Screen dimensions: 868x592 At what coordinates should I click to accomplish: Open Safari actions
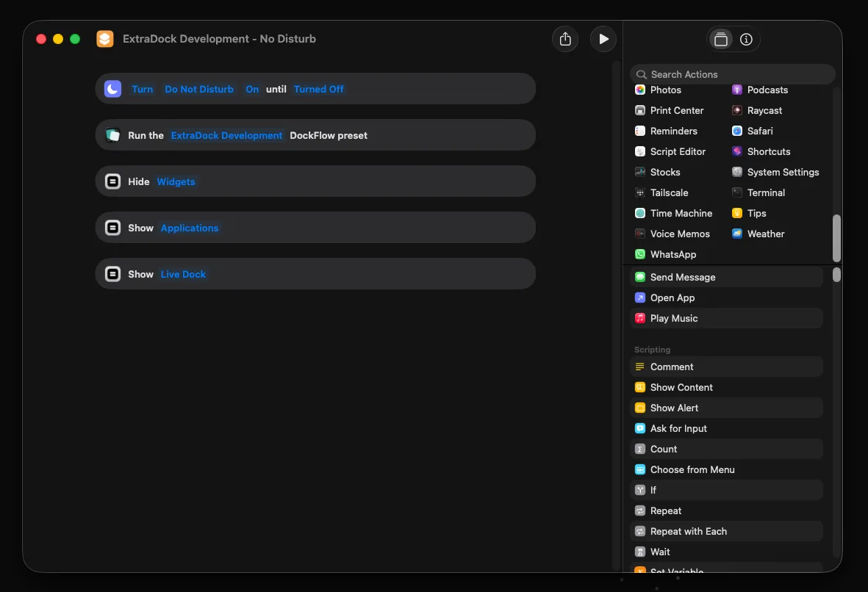pos(753,131)
